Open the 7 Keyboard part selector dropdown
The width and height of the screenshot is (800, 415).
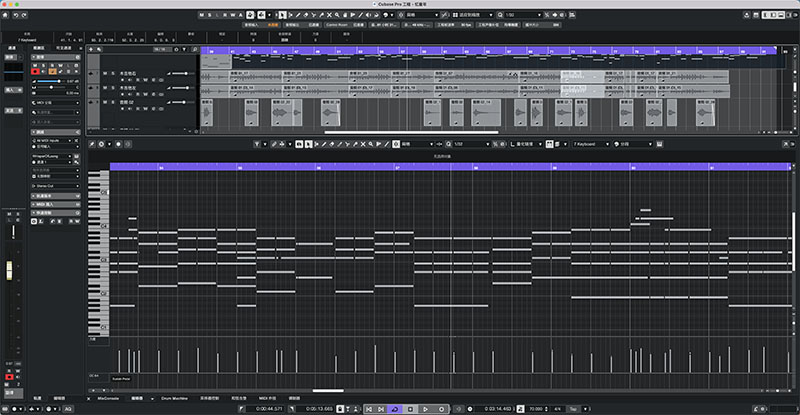(x=591, y=144)
